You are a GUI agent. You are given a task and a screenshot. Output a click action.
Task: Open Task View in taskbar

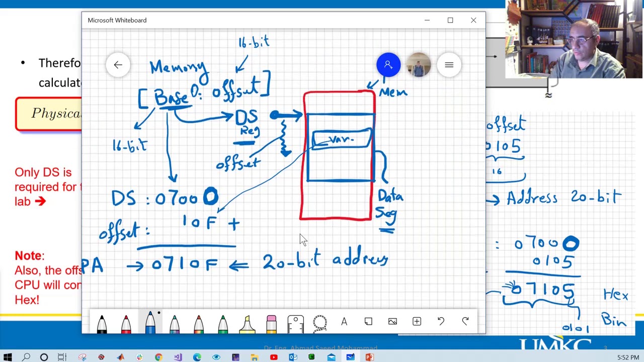coord(62,357)
